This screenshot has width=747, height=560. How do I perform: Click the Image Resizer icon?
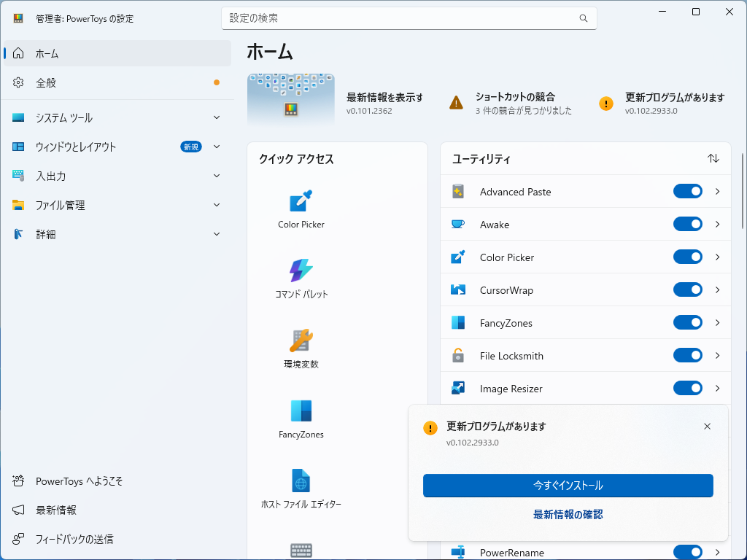(458, 389)
